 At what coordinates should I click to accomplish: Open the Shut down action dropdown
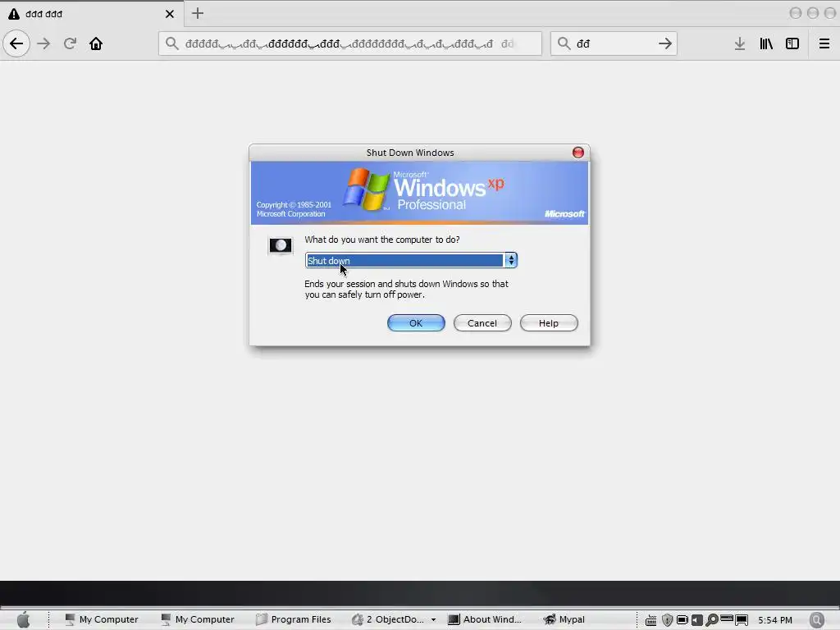pos(411,260)
